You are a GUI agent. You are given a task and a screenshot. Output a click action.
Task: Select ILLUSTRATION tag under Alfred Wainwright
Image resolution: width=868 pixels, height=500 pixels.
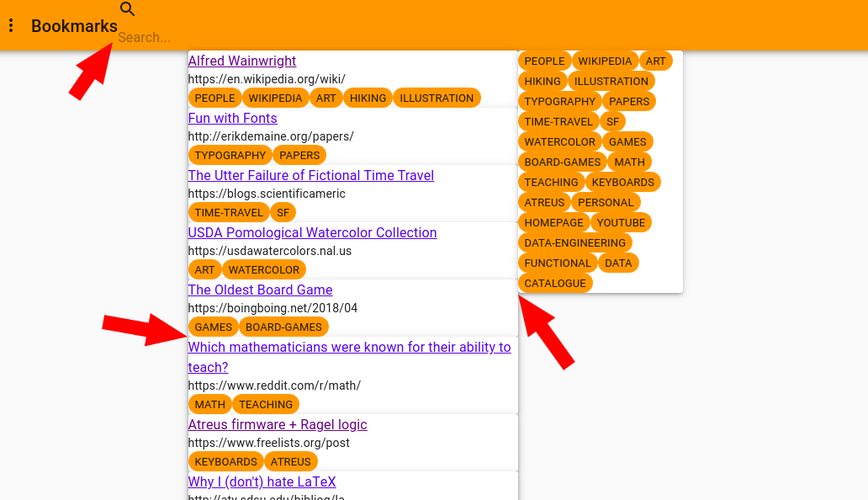tap(437, 98)
